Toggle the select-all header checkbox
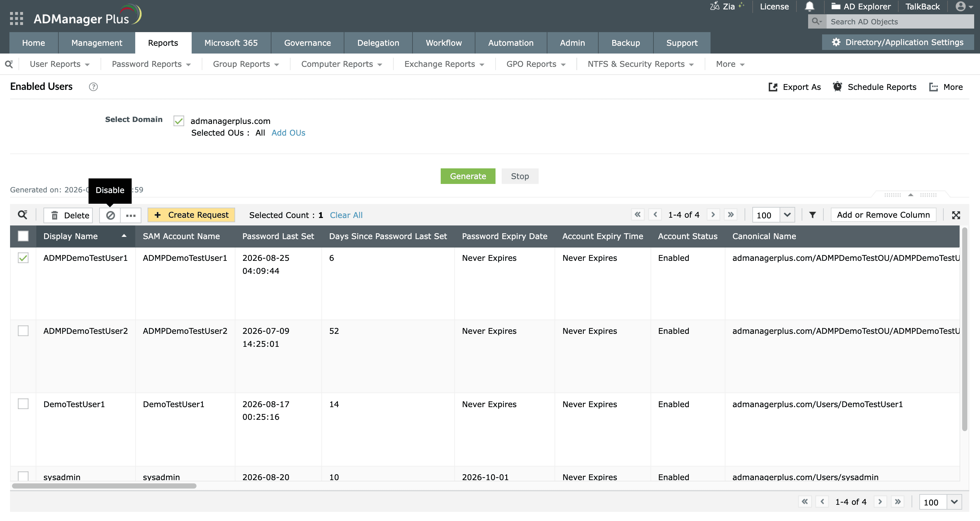This screenshot has height=521, width=980. pyautogui.click(x=23, y=236)
